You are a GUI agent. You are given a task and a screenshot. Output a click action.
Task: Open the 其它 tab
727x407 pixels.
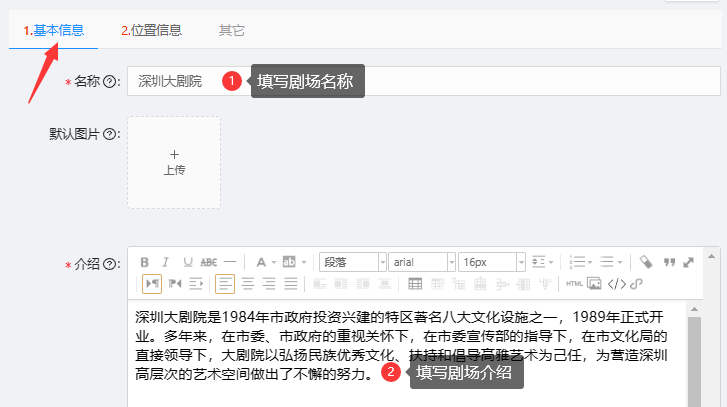click(x=231, y=30)
